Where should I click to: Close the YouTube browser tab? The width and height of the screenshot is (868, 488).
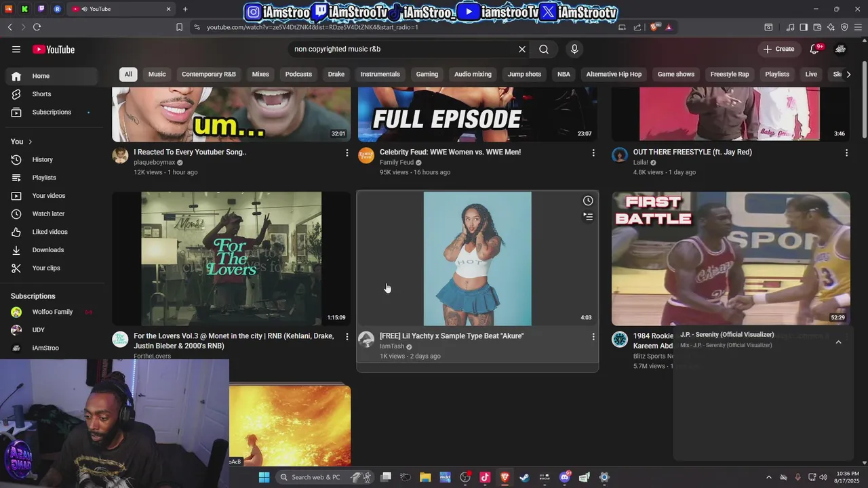(169, 9)
